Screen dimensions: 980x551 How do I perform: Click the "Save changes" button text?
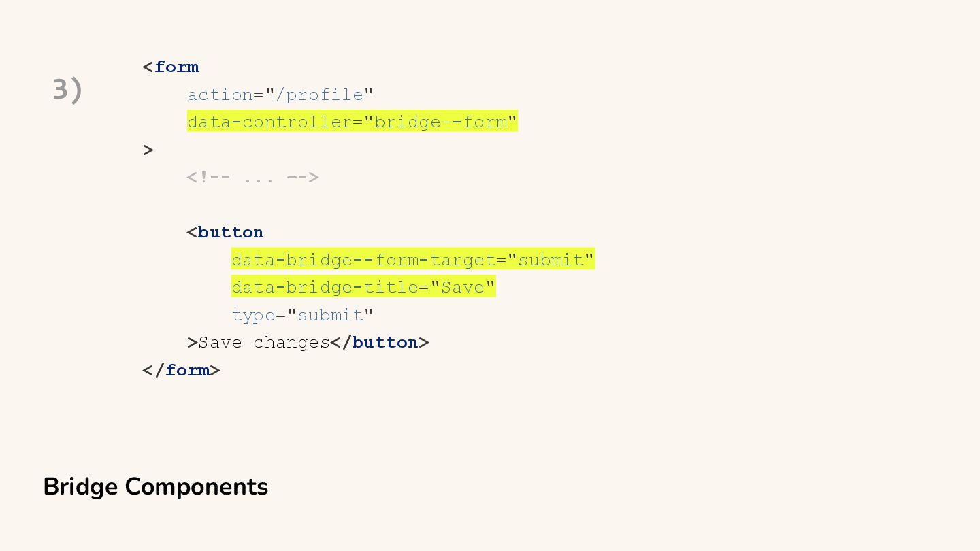(264, 342)
